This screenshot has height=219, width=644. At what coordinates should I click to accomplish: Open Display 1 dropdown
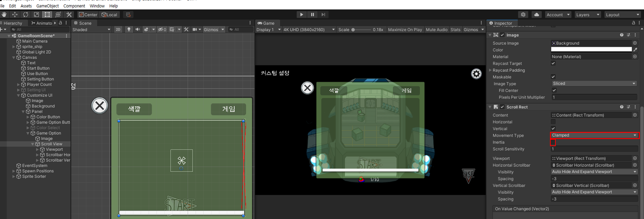[269, 29]
